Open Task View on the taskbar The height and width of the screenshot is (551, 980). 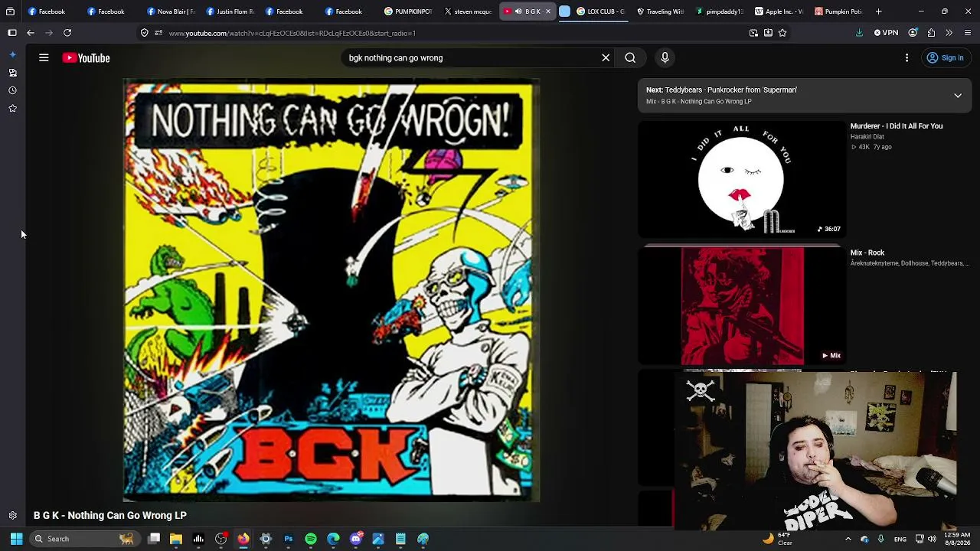(154, 539)
